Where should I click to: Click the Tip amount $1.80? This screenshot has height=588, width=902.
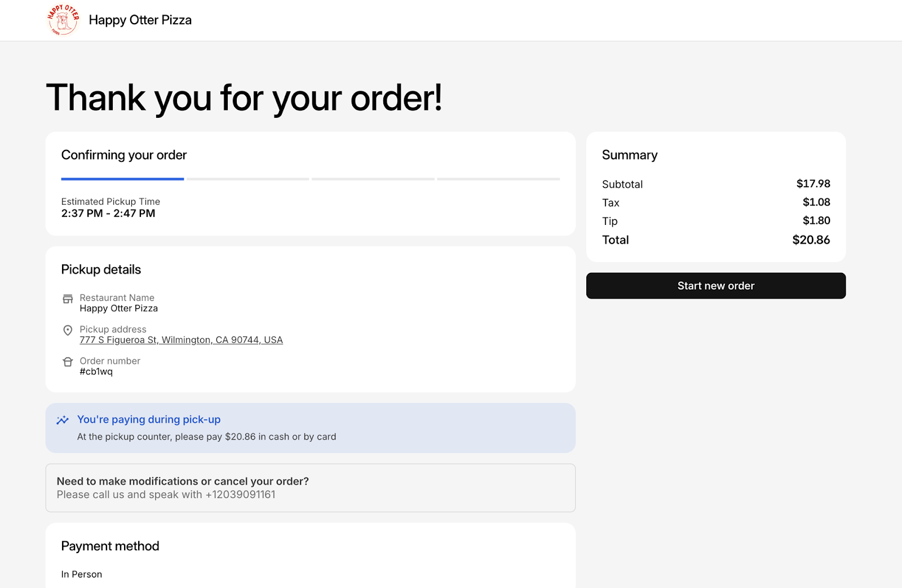click(816, 220)
